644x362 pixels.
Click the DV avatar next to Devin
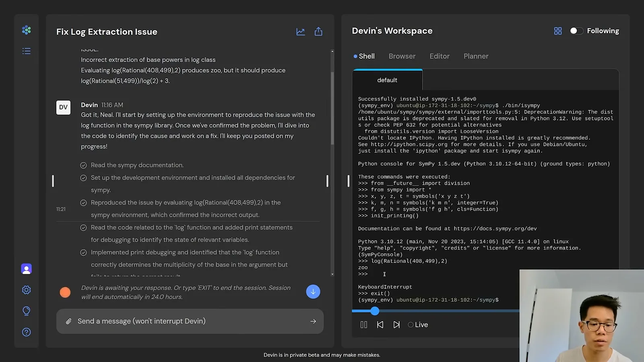tap(64, 107)
